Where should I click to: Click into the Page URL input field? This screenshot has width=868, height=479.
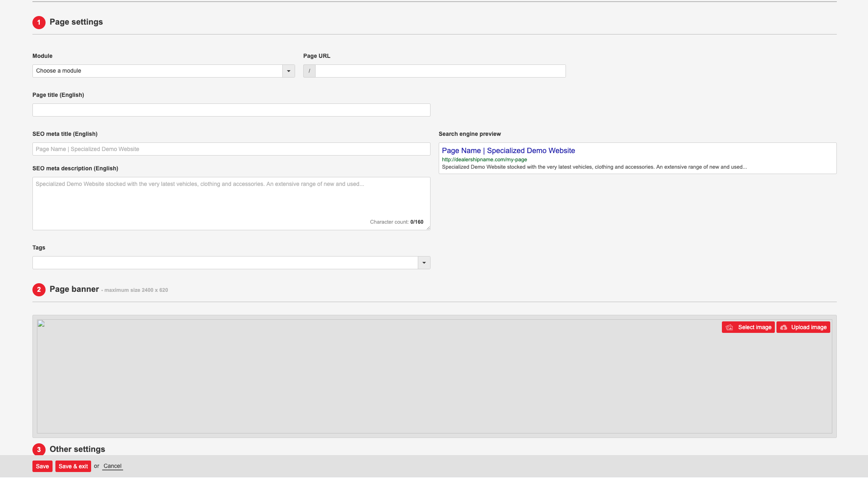tap(439, 71)
